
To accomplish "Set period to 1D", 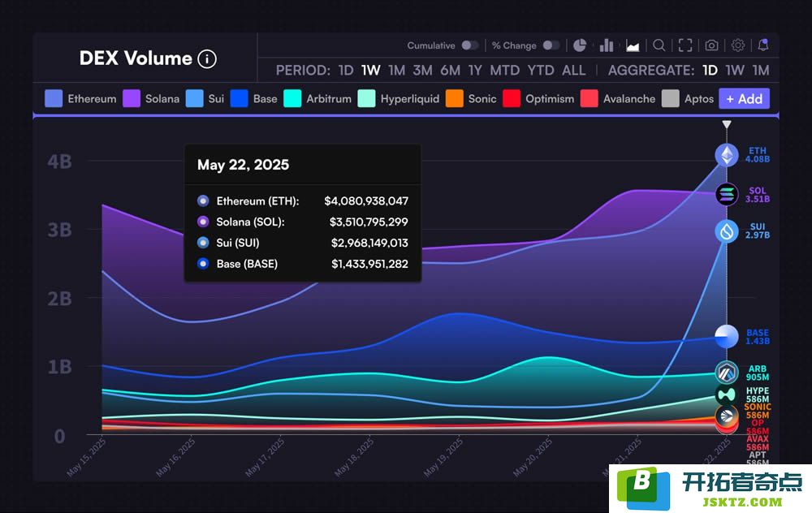I will 346,71.
